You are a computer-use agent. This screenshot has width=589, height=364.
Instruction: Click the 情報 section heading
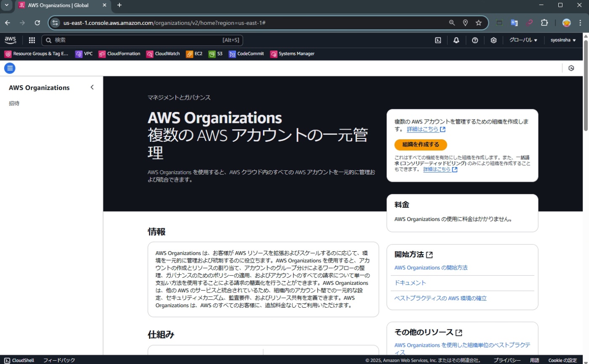click(x=157, y=231)
